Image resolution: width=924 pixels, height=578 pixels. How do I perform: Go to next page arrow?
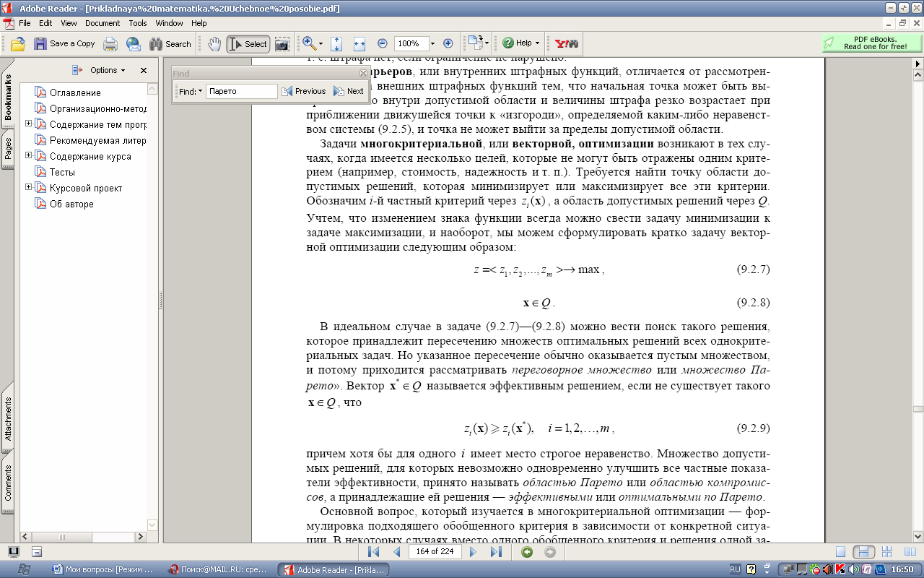coord(474,552)
